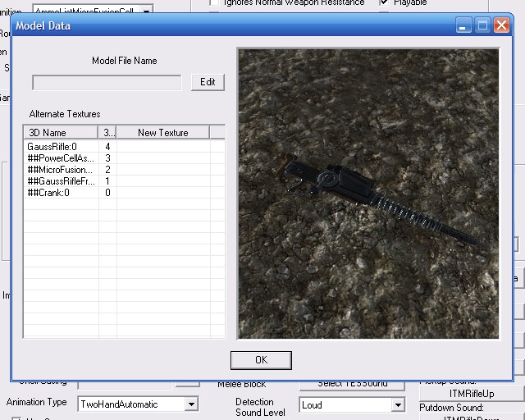
Task: Click the Edit button for model file
Action: [x=208, y=82]
